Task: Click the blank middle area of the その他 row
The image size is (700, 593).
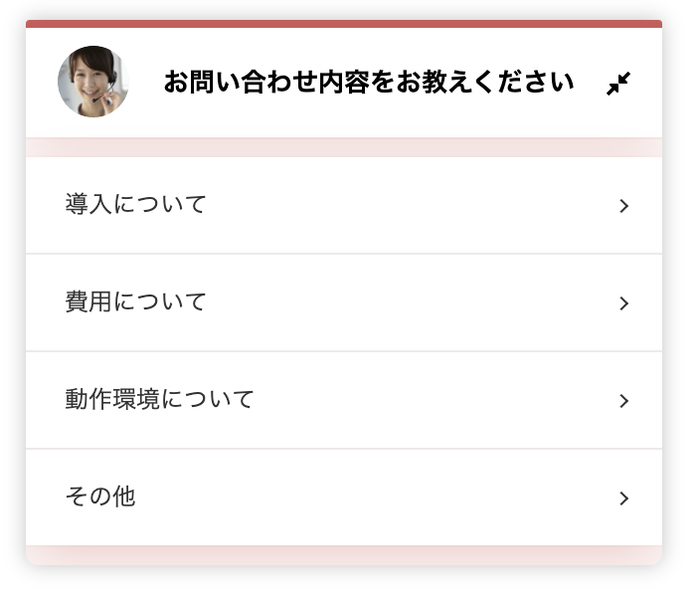Action: point(375,497)
